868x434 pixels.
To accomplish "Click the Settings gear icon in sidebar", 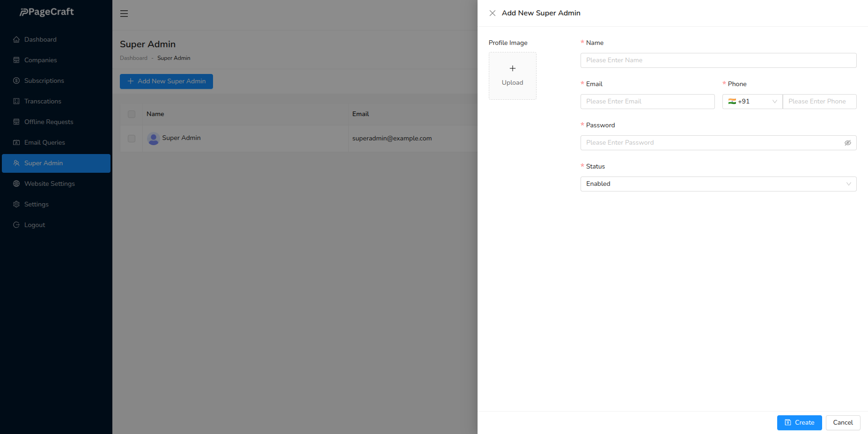I will (x=16, y=205).
